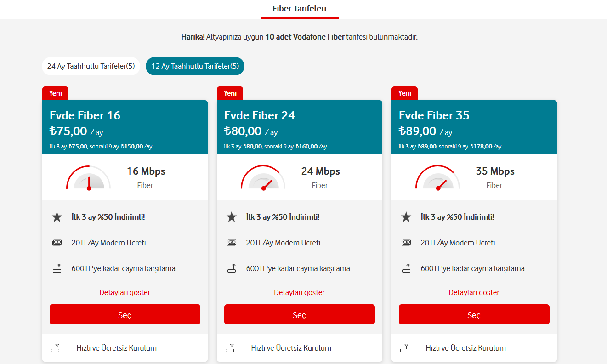The height and width of the screenshot is (364, 607).
Task: Click the speedometer gauge for 24 Mbps
Action: (x=263, y=178)
